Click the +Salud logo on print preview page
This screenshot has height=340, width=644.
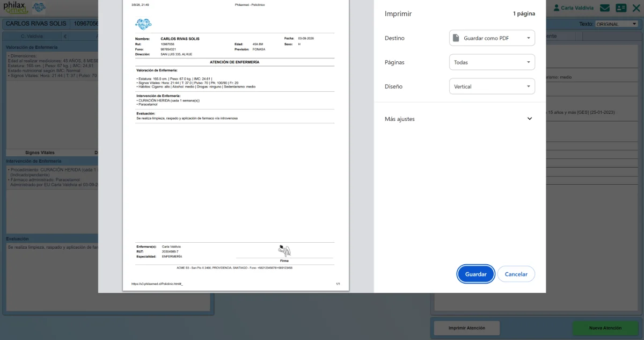143,24
